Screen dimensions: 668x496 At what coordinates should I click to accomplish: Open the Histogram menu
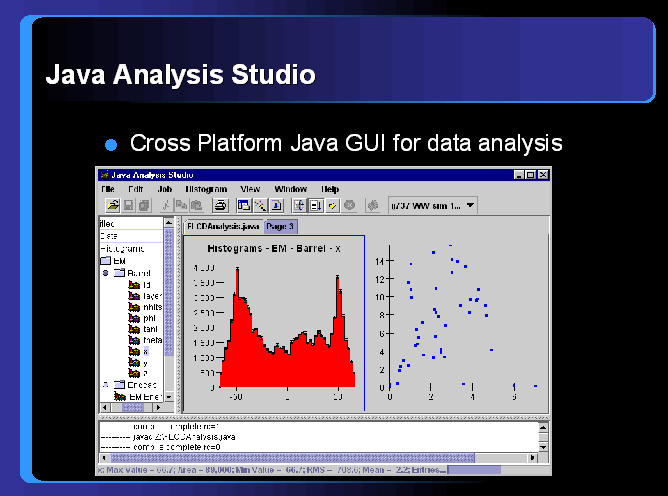coord(205,189)
